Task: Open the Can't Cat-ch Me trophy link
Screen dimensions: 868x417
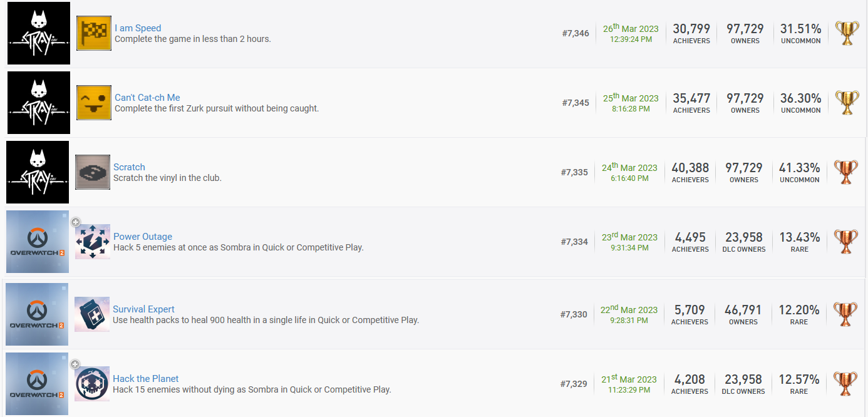Action: 147,98
